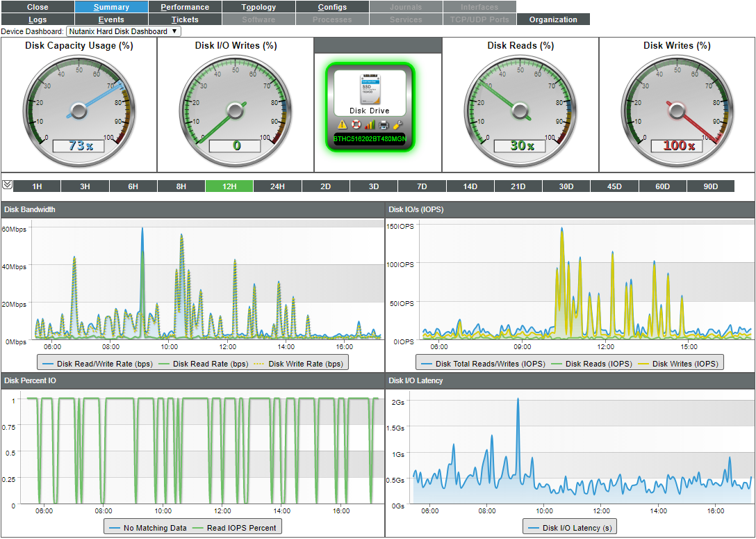Click the 100% disk writes value
The width and height of the screenshot is (756, 539).
677,145
